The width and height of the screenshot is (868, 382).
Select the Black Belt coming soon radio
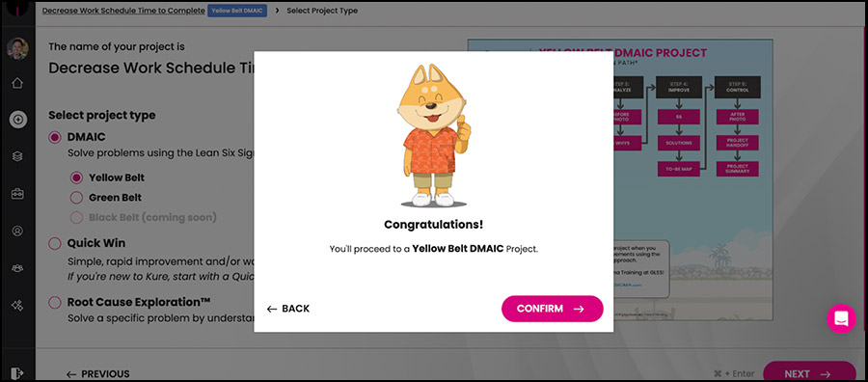[76, 218]
